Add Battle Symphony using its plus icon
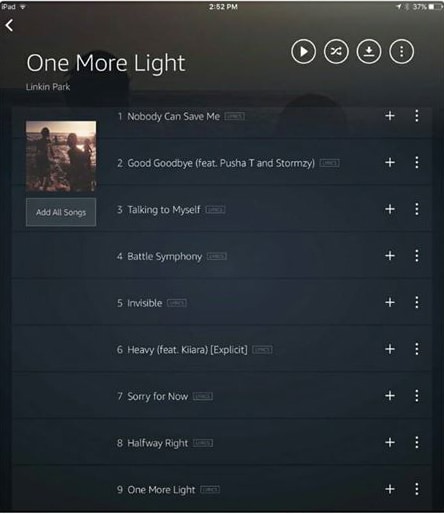The height and width of the screenshot is (514, 444). (x=390, y=256)
